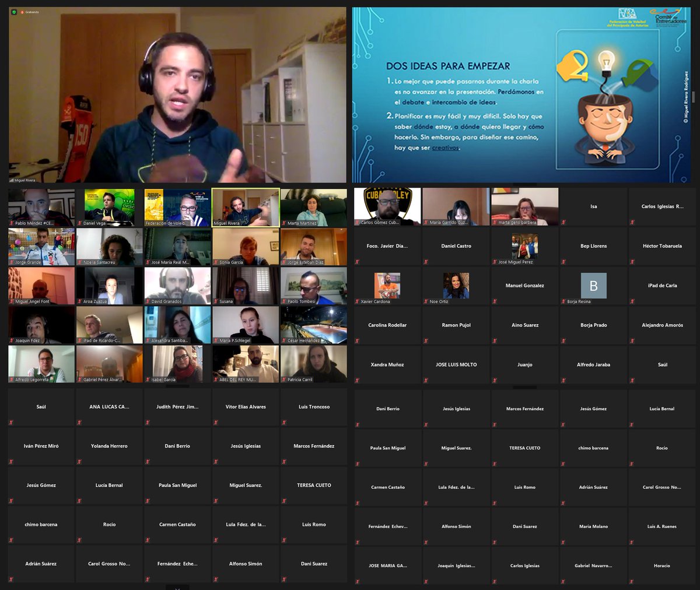
Task: Click muted mic icon on JOSE LUIS MOLTO tile
Action: click(x=426, y=381)
